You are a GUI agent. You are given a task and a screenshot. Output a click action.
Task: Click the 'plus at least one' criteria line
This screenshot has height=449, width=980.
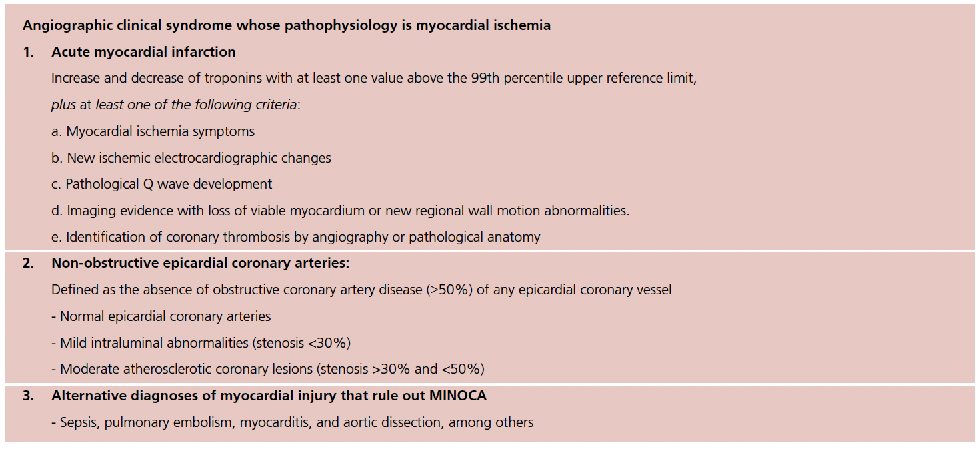coord(176,105)
